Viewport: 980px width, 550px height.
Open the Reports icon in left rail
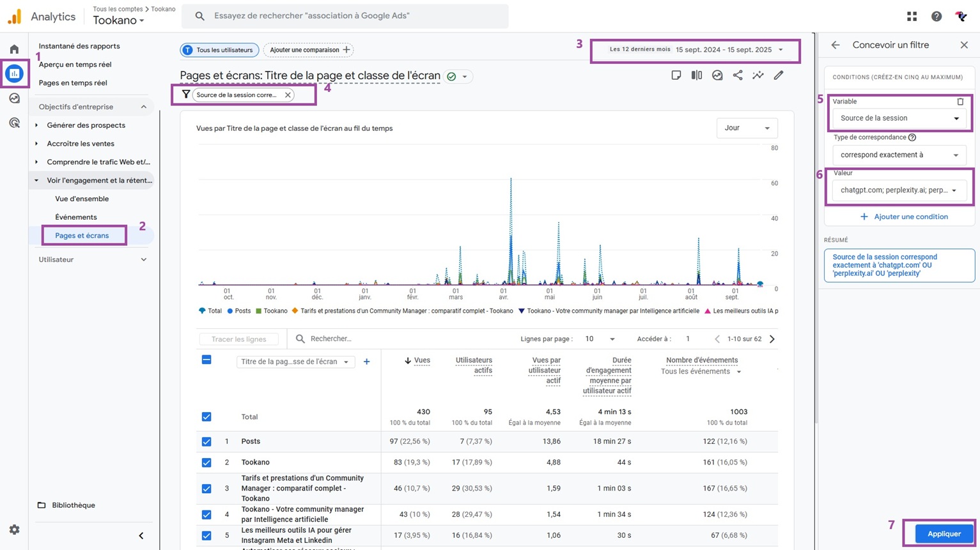tap(14, 73)
